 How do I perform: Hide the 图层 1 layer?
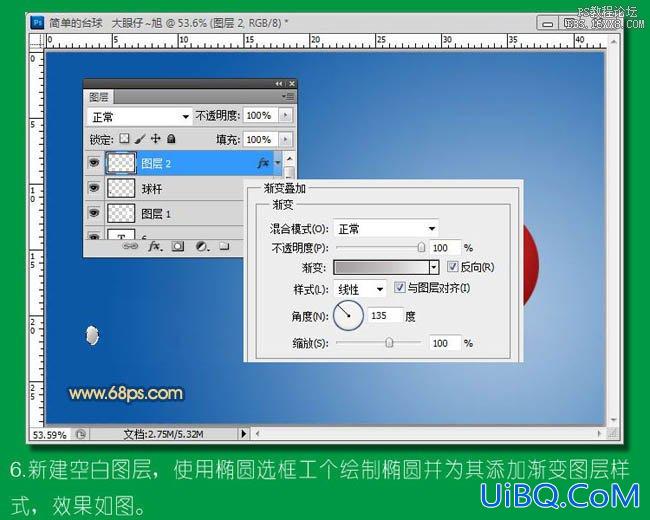(94, 213)
